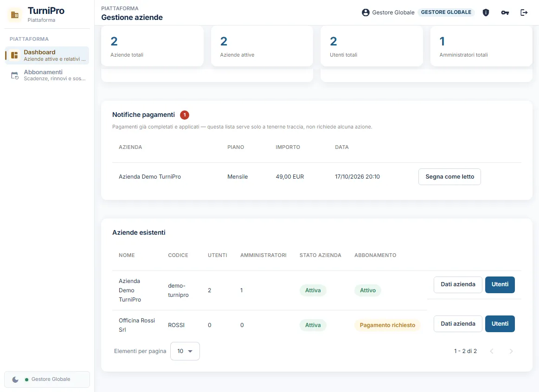Click the ROSSI company code
Viewport: 539px width, 392px height.
[x=176, y=325]
